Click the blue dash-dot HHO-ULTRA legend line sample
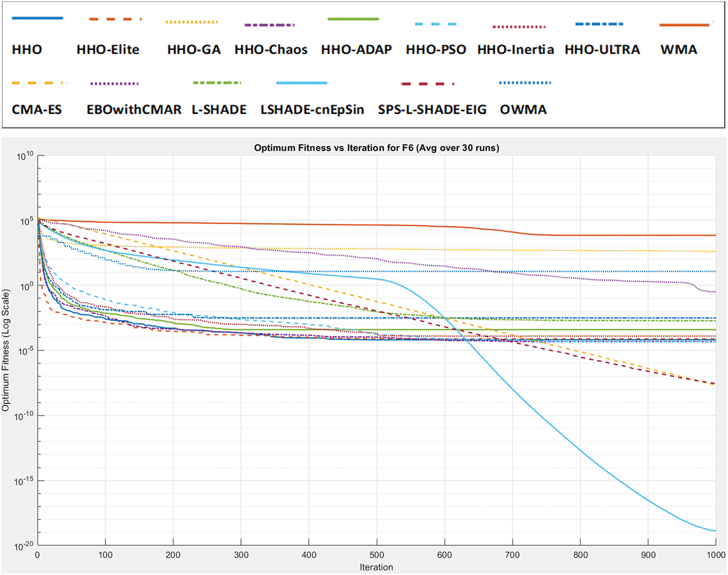Viewport: 728px width, 575px height. point(599,24)
